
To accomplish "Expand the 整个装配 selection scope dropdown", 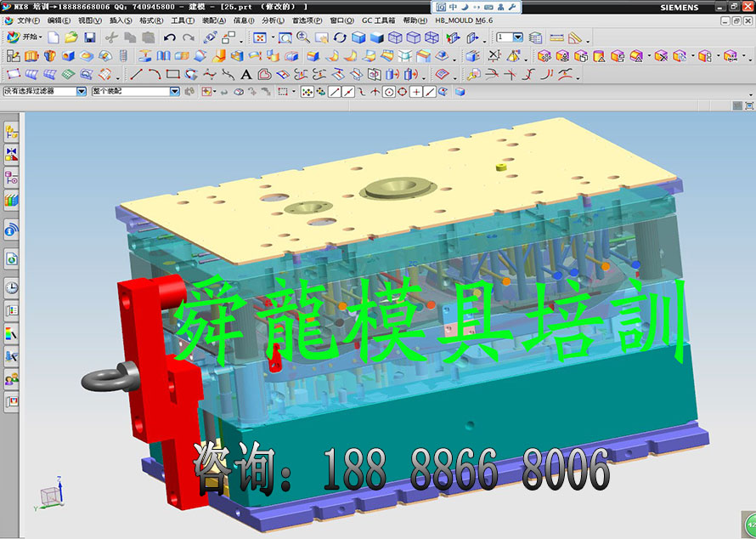I will 175,91.
